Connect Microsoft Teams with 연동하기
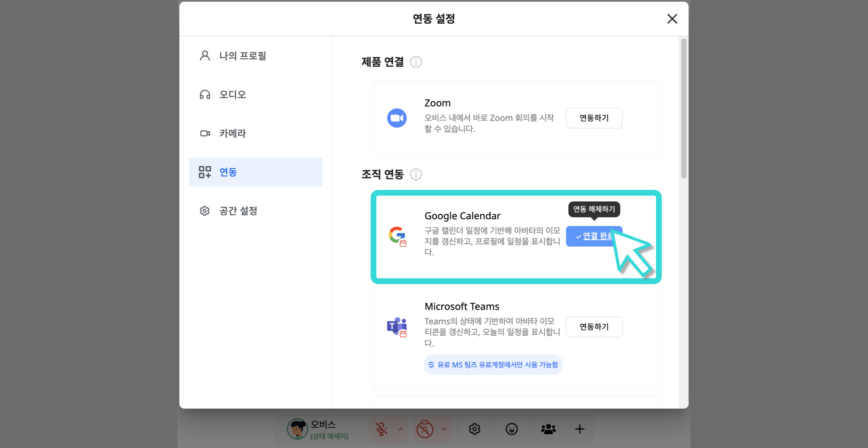Screen dimensions: 868x448 [594, 327]
